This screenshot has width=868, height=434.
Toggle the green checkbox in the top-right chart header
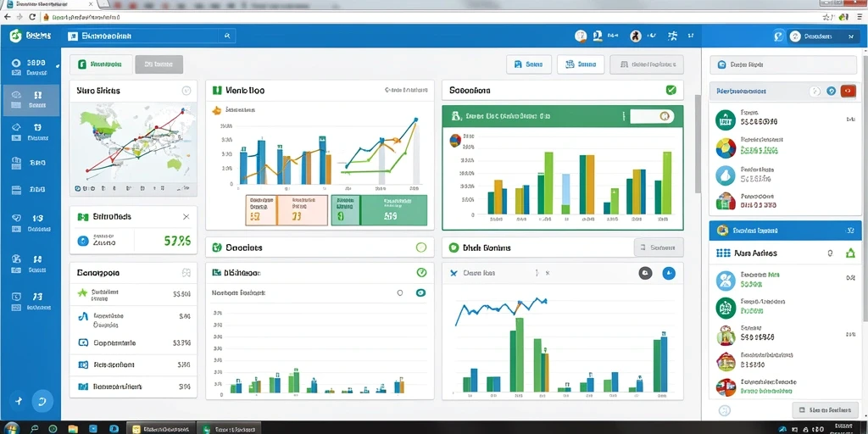pos(671,90)
